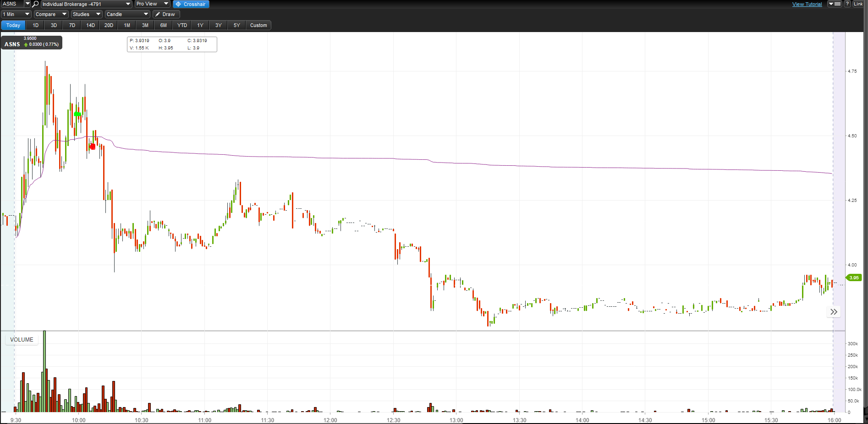This screenshot has width=868, height=424.
Task: Open the Studies dropdown
Action: [x=87, y=14]
